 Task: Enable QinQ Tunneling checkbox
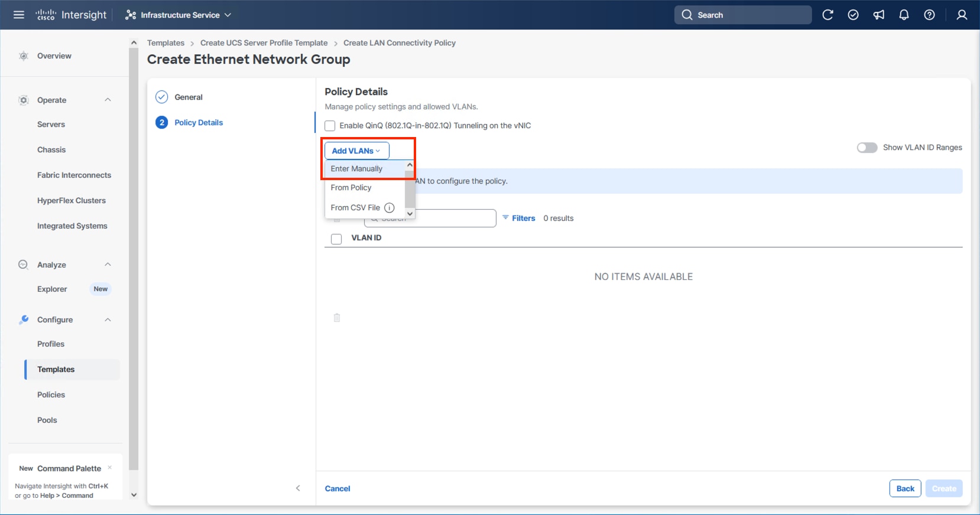coord(330,126)
